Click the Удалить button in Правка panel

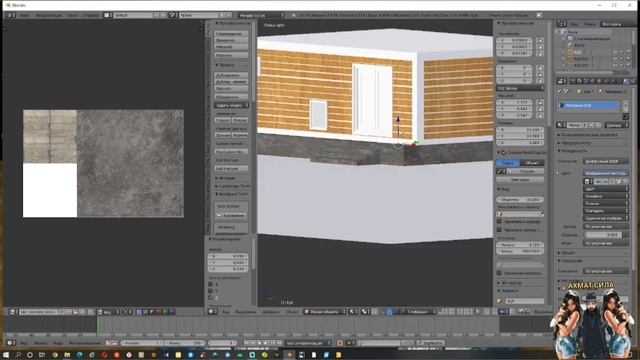click(231, 89)
